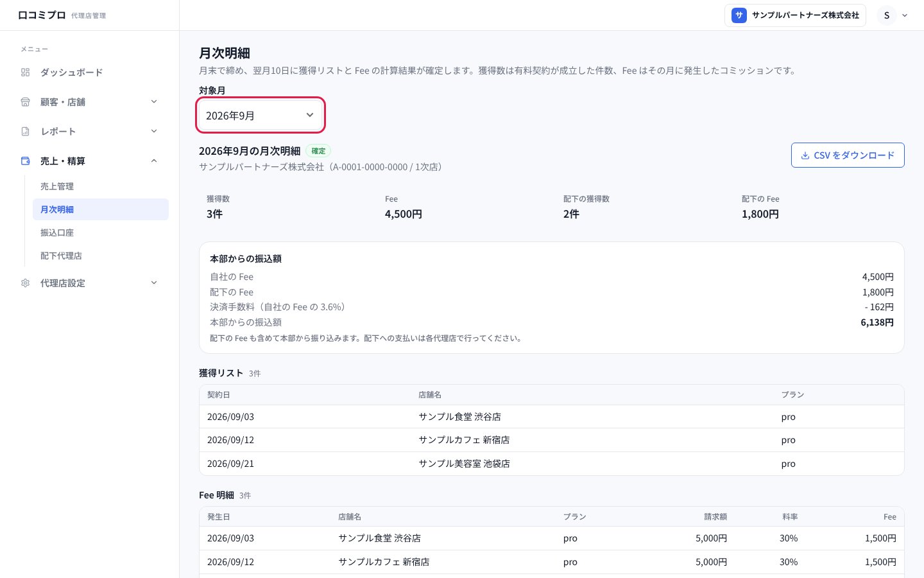
Task: Download the CSV with CSV をダウンロード button
Action: pyautogui.click(x=848, y=155)
